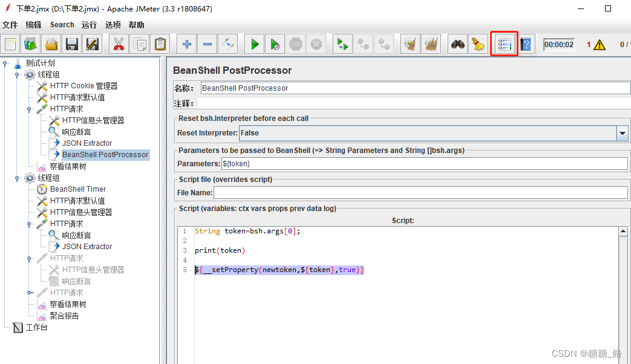Open the 选项 menu
Screen dimensions: 631x364
(113, 25)
